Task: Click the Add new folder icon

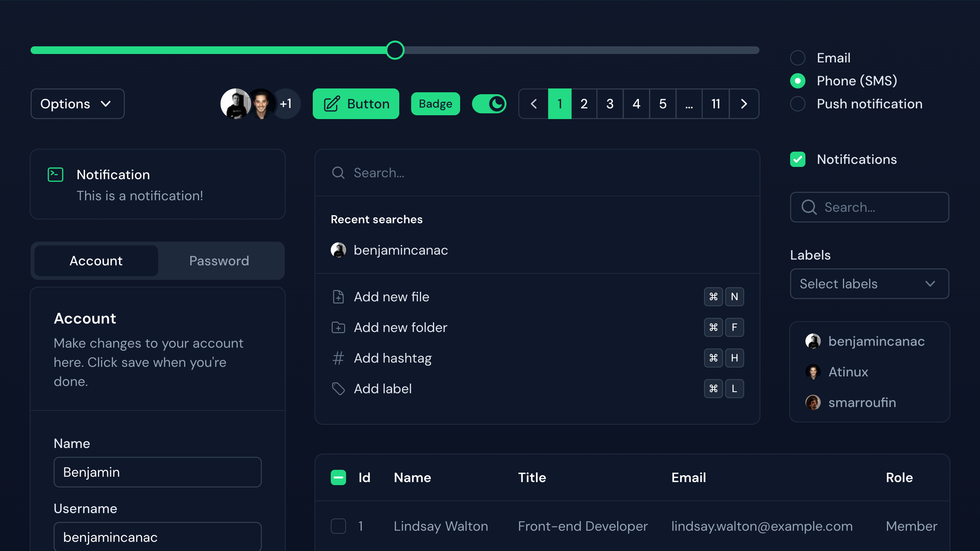Action: pos(338,327)
